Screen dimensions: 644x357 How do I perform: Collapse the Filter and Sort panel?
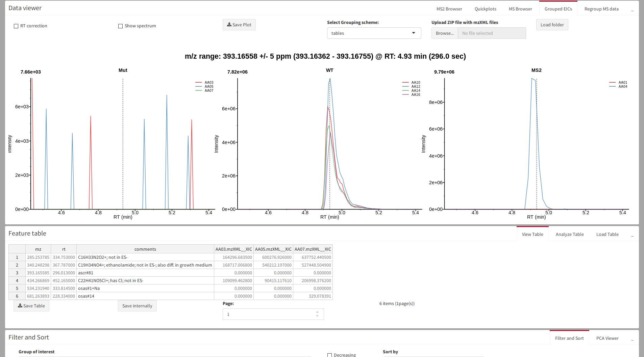pyautogui.click(x=632, y=338)
